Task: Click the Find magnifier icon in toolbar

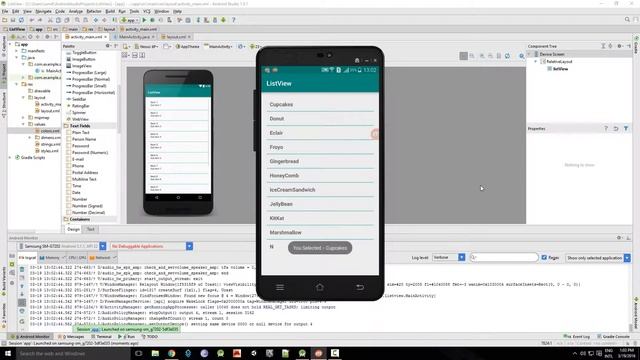Action: pyautogui.click(x=77, y=20)
